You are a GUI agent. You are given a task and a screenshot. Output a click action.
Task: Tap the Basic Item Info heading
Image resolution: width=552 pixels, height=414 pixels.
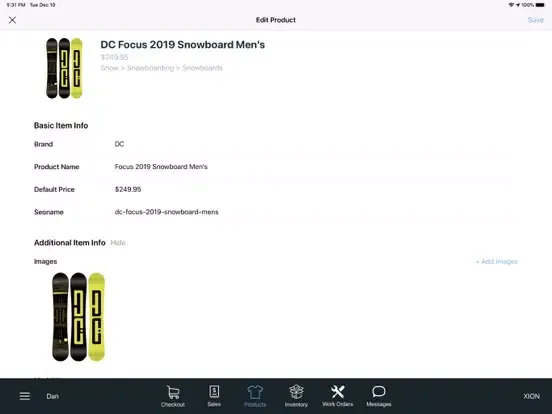pyautogui.click(x=61, y=125)
